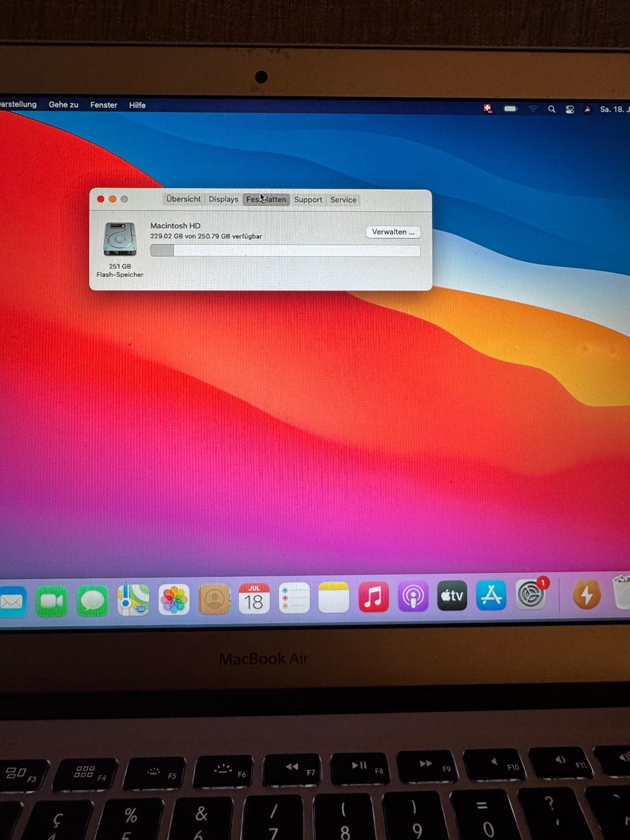This screenshot has height=840, width=630.
Task: Click the date Sa. 18. in menu bar
Action: [x=614, y=110]
